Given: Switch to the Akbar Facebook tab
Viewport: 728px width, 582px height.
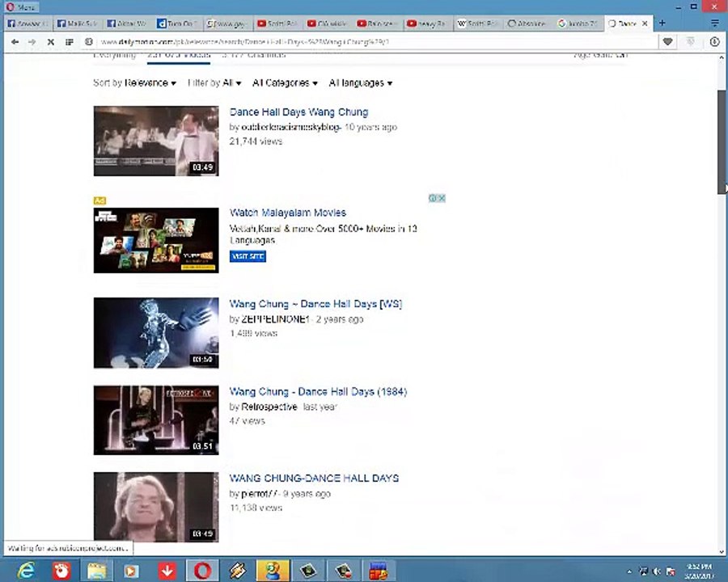Looking at the screenshot, I should point(127,23).
